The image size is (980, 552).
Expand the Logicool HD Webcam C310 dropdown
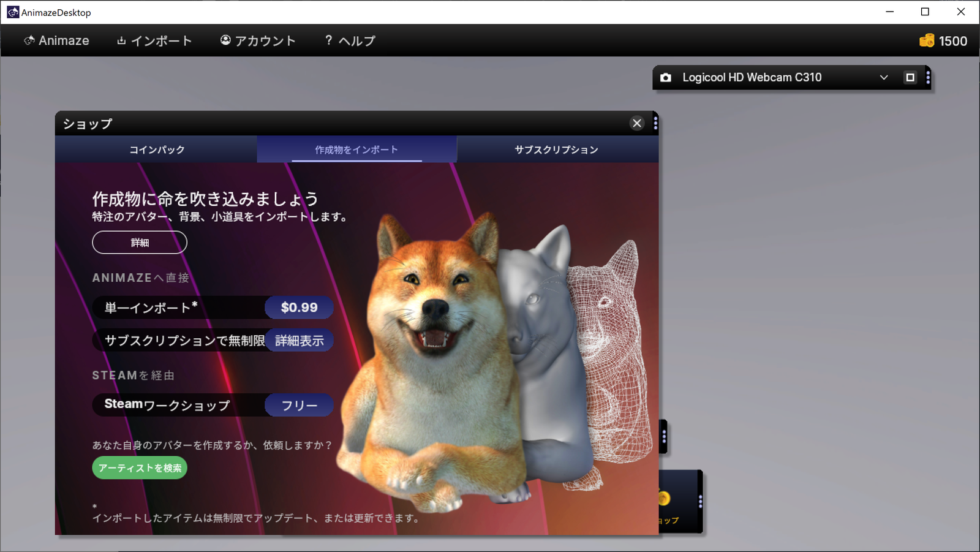click(883, 78)
